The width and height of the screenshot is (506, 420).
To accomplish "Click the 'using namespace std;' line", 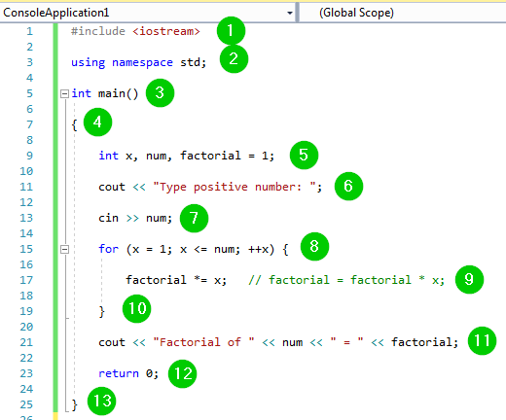I will click(x=138, y=62).
